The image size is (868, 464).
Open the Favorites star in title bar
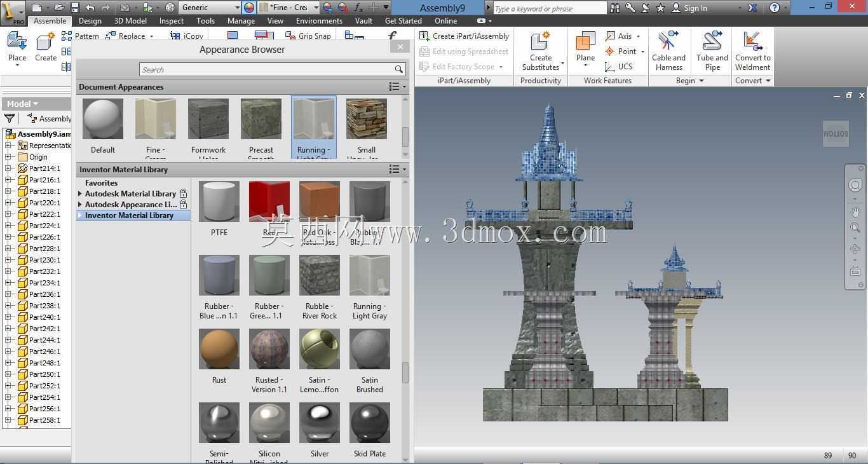[x=660, y=8]
